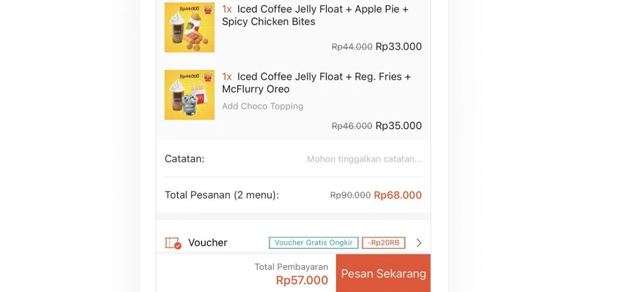Click the Catatan label
644x292 pixels.
[185, 159]
